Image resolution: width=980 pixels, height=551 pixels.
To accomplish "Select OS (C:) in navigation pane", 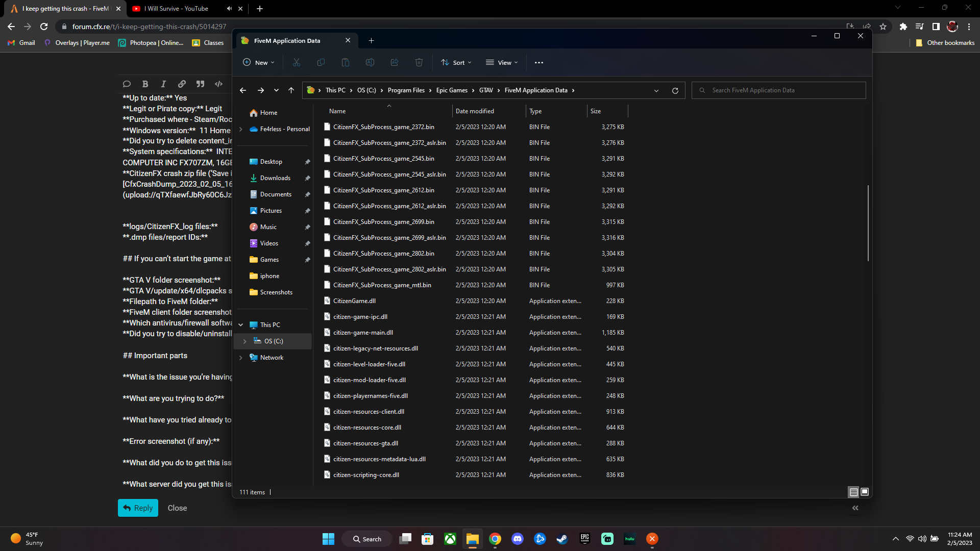I will pyautogui.click(x=274, y=341).
